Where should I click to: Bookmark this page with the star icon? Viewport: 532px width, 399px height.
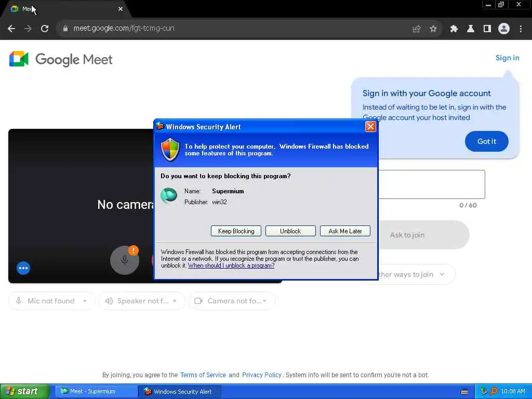click(x=433, y=29)
